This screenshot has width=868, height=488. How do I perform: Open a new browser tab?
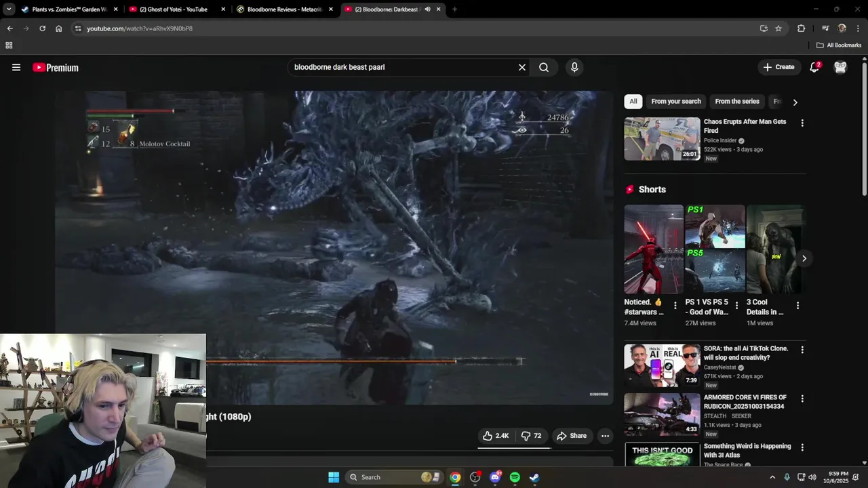(x=454, y=9)
